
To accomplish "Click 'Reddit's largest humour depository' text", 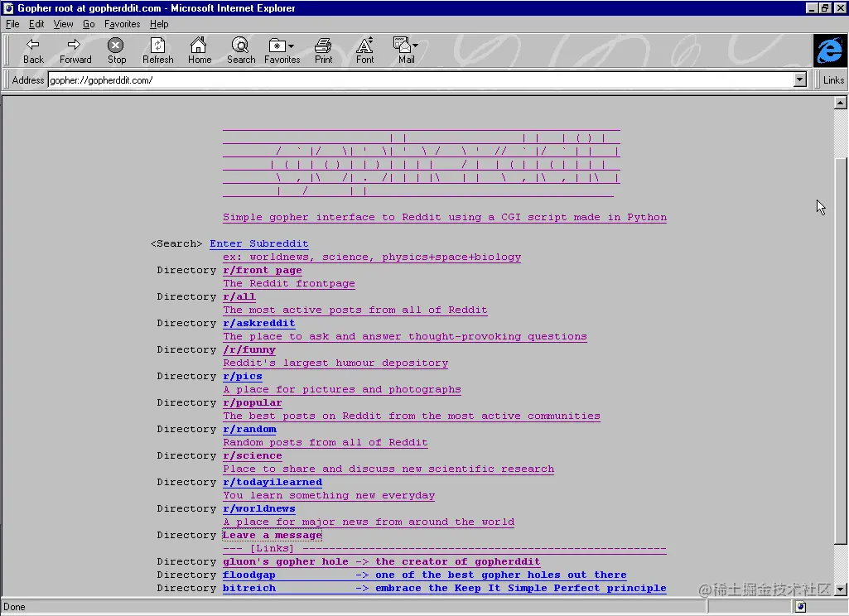I will [335, 363].
